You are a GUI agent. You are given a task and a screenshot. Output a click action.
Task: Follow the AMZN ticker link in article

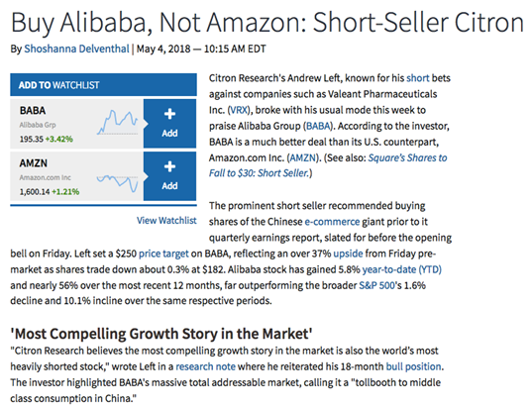(x=303, y=157)
